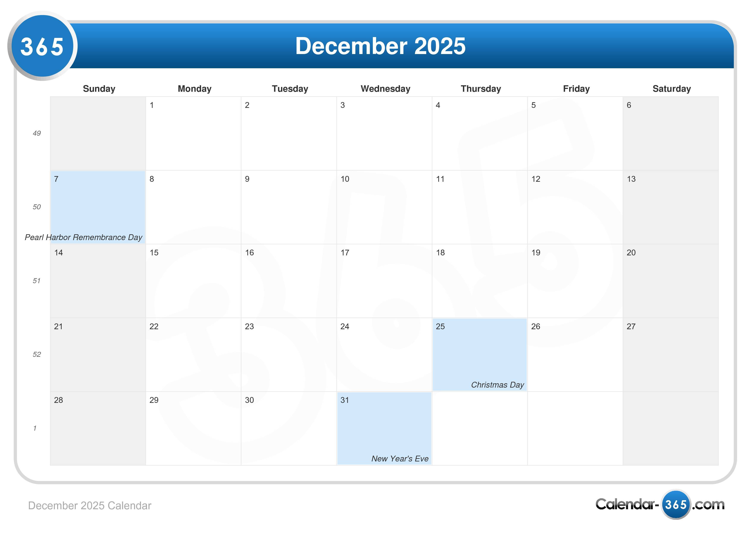This screenshot has width=756, height=534.
Task: Click the week number 49 label
Action: pyautogui.click(x=36, y=133)
